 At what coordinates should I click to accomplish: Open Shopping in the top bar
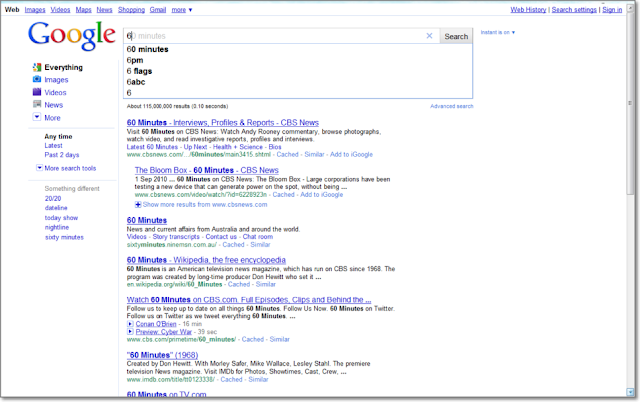pos(131,10)
